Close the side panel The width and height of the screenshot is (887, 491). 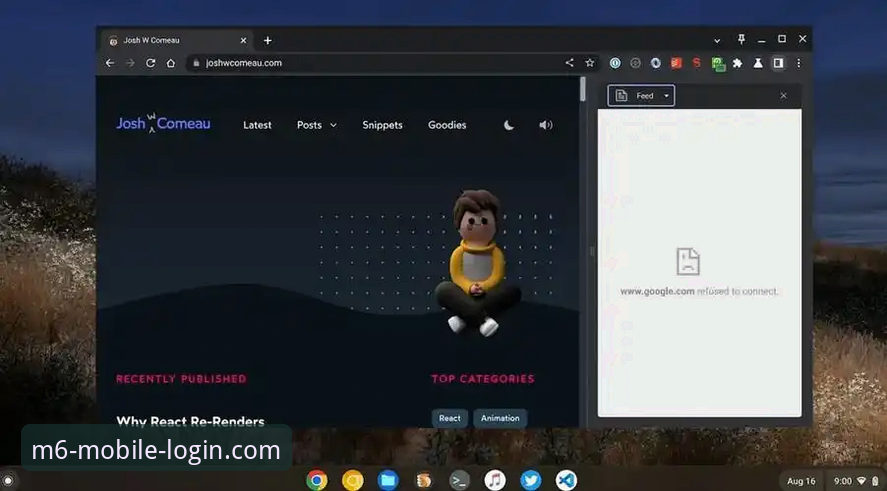coord(783,96)
